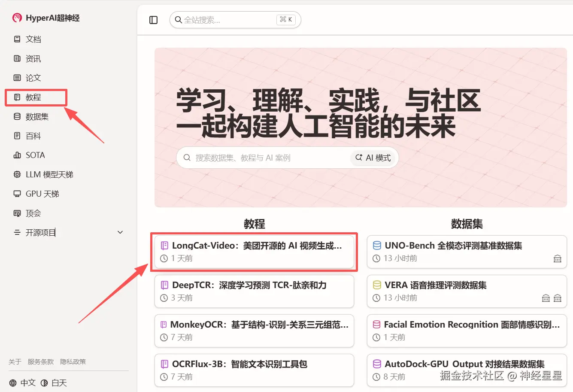Click the Facial Emotion Recognition database icon
This screenshot has height=392, width=573.
377,325
